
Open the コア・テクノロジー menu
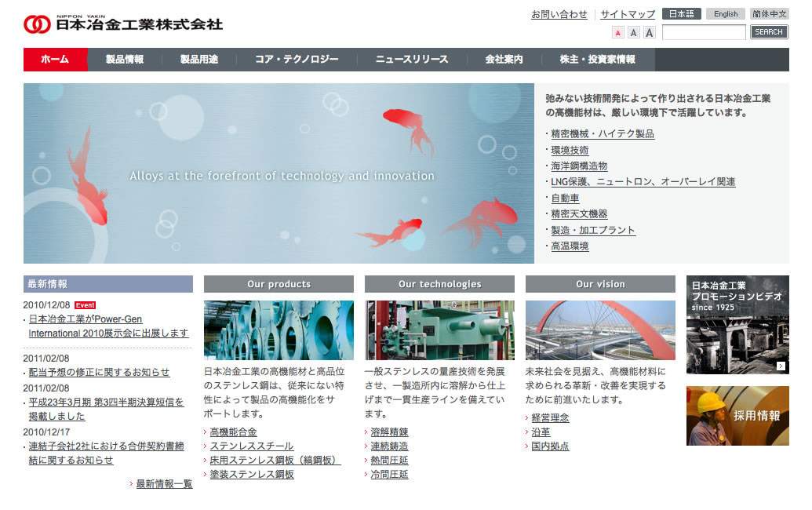(x=297, y=60)
